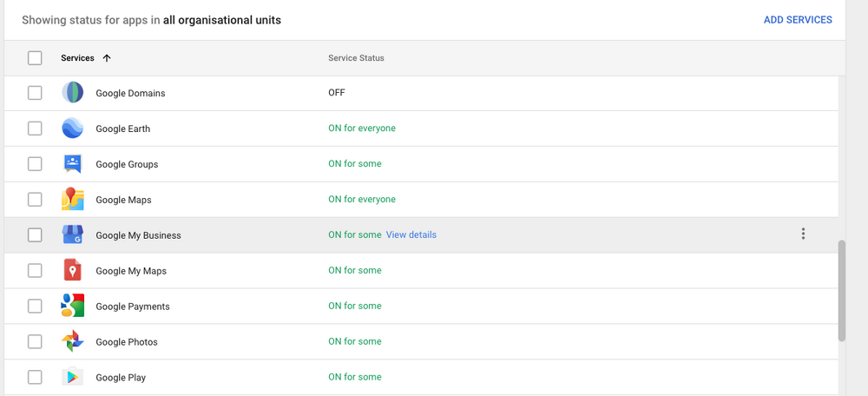Click the Google Photos pinwheel icon
The height and width of the screenshot is (396, 868).
[73, 341]
